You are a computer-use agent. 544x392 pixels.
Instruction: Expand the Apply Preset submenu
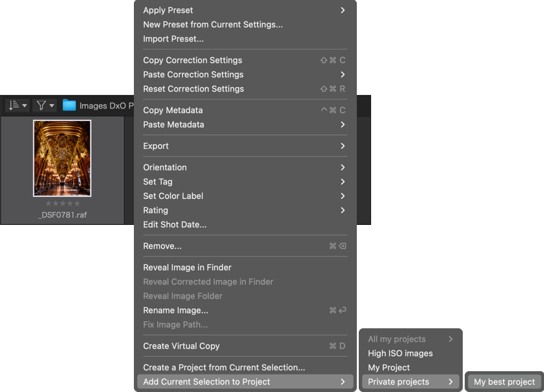(245, 10)
